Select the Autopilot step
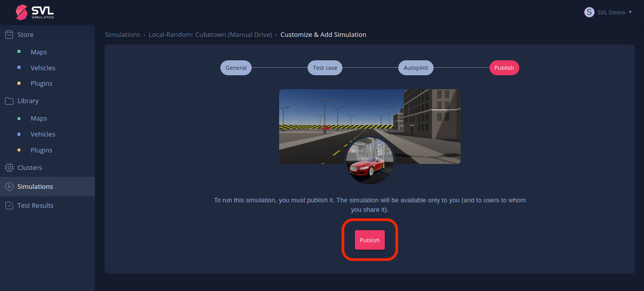The height and width of the screenshot is (291, 644). 416,67
